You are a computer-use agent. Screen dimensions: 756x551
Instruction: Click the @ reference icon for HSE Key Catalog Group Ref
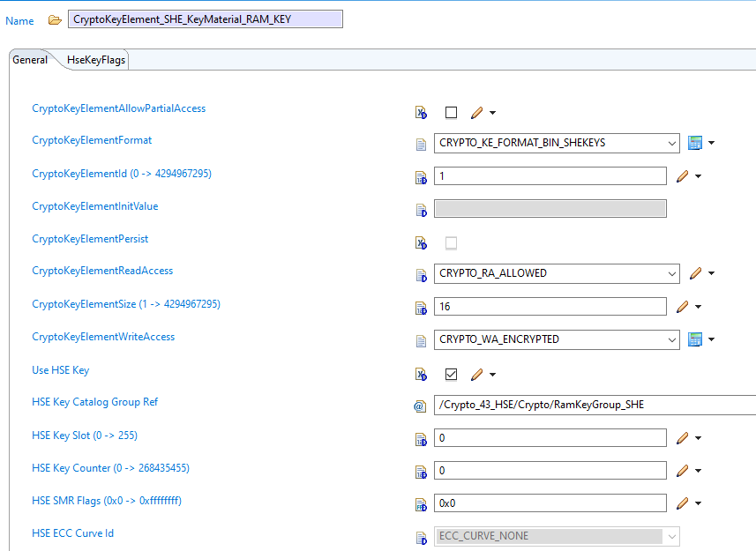pos(421,406)
